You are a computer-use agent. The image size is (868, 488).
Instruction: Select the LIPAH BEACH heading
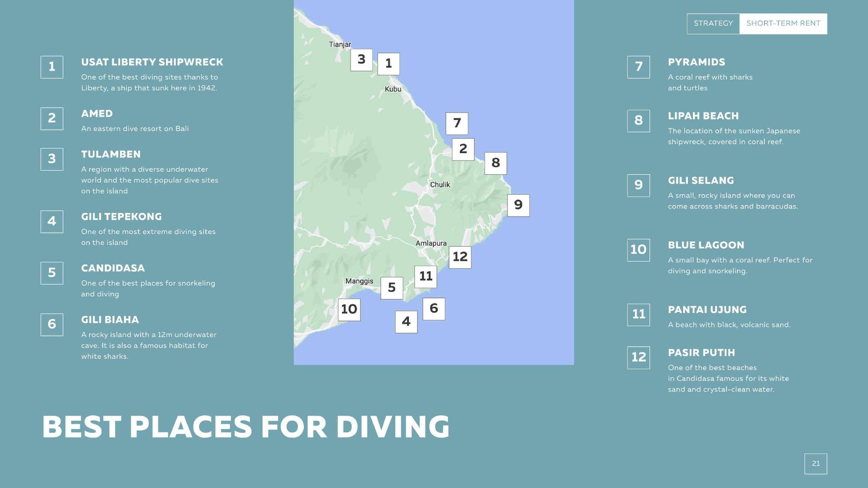(703, 116)
